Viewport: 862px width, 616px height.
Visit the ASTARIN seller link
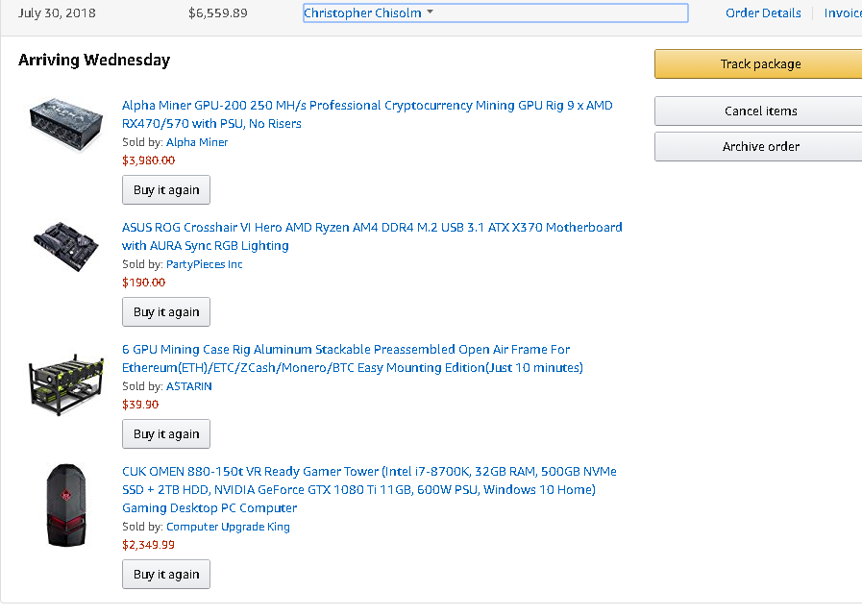[188, 386]
